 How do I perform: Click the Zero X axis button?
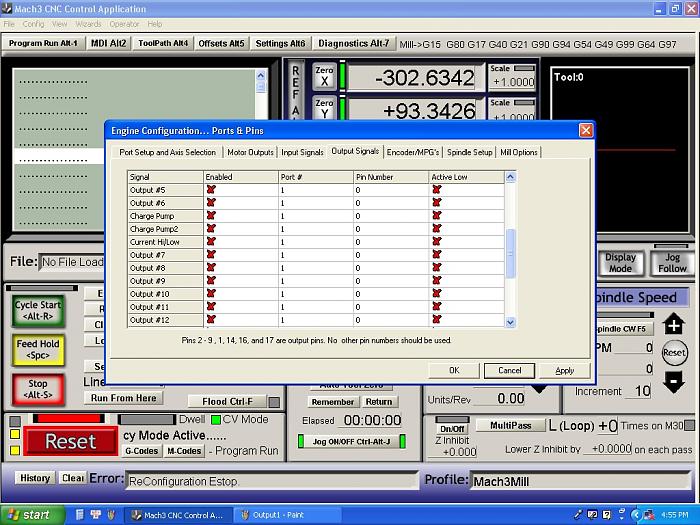coord(323,76)
